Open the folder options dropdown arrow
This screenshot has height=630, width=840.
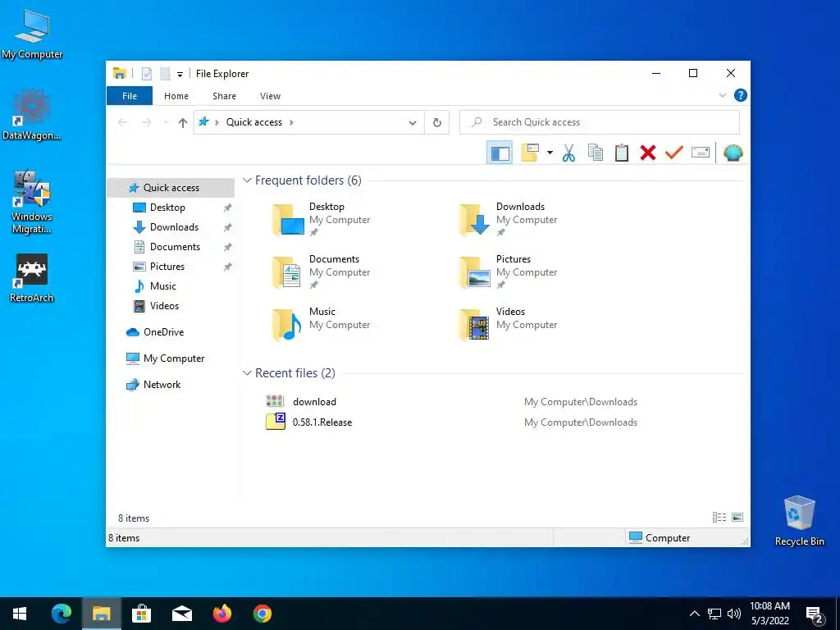pos(550,153)
